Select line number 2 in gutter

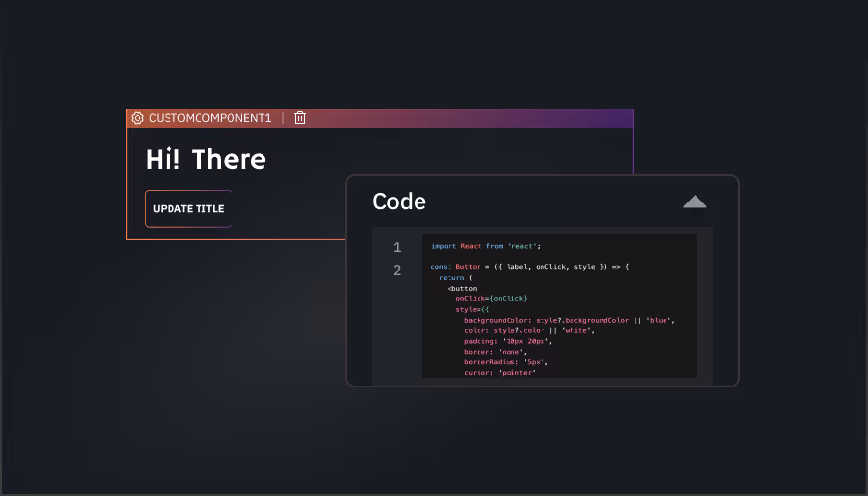tap(397, 271)
